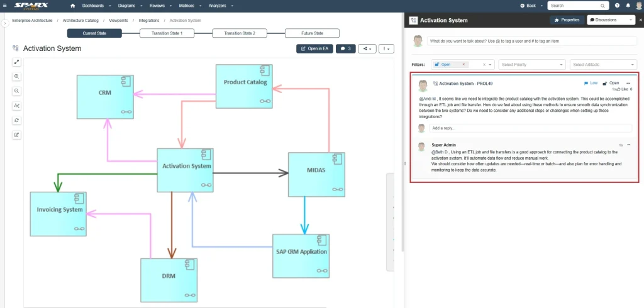
Task: Expand the Diagrams menu
Action: coord(130,6)
